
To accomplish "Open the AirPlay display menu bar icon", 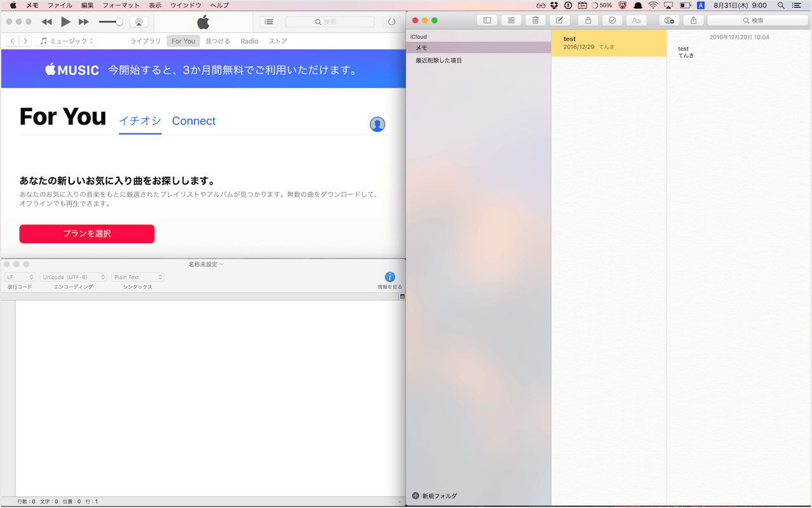I will (668, 5).
